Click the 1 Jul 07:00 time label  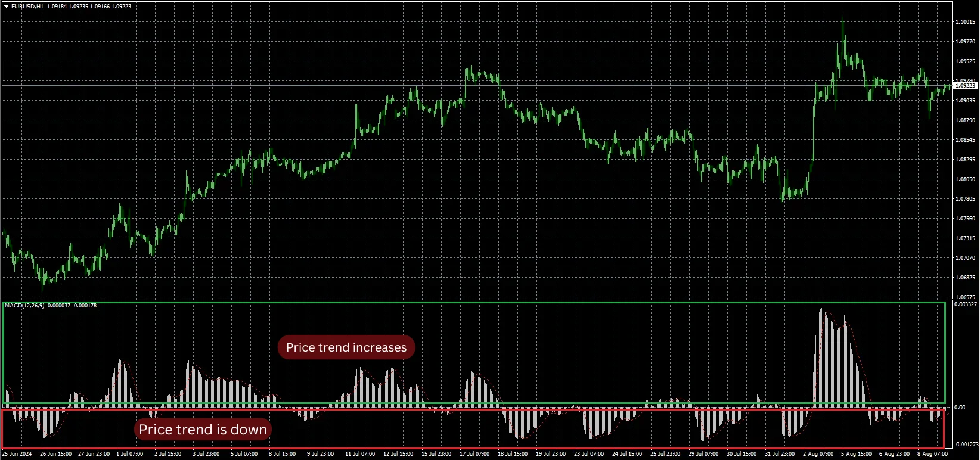pyautogui.click(x=130, y=454)
